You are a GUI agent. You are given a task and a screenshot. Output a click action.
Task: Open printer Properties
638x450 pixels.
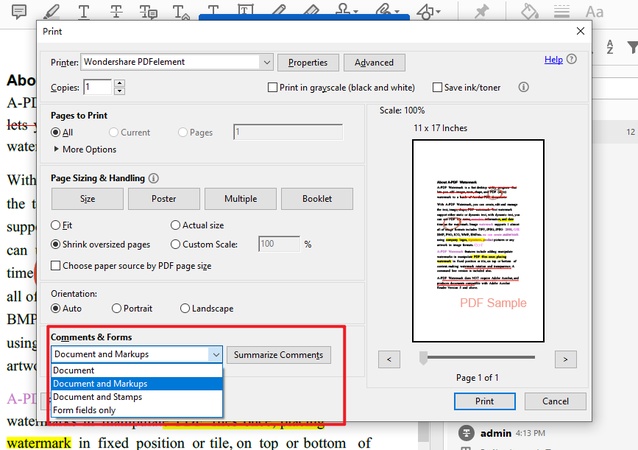tap(308, 63)
